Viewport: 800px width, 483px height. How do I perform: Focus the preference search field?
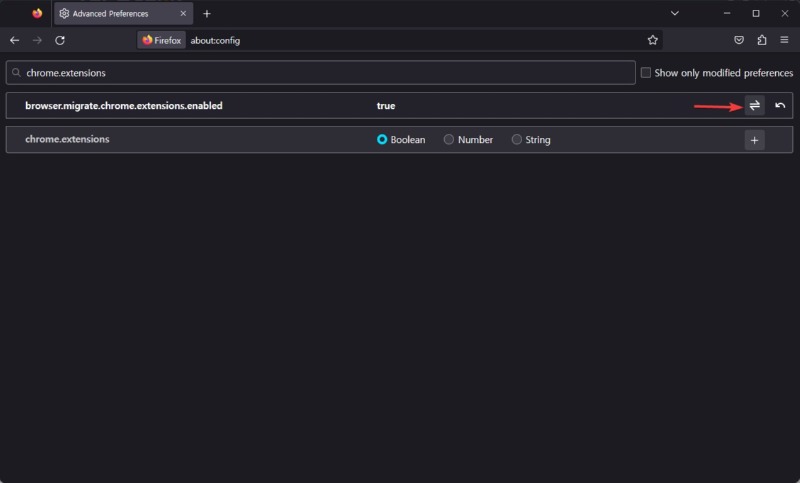point(320,73)
